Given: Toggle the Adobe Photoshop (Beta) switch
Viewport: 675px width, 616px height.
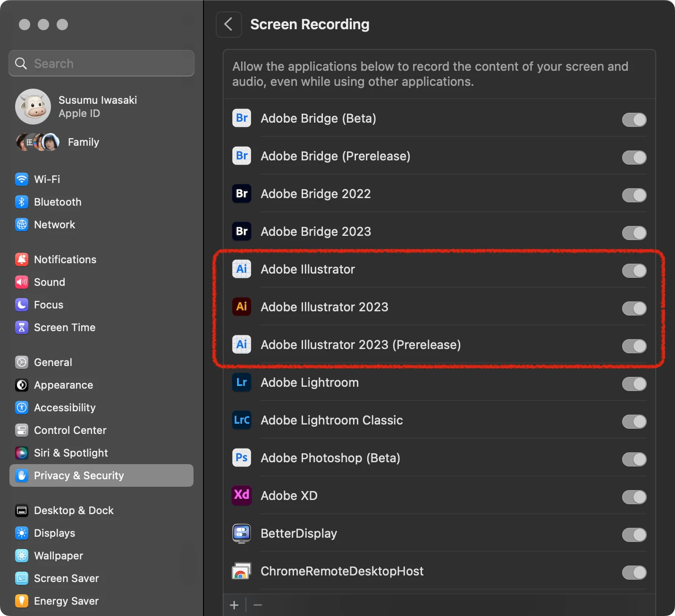Looking at the screenshot, I should pyautogui.click(x=634, y=459).
